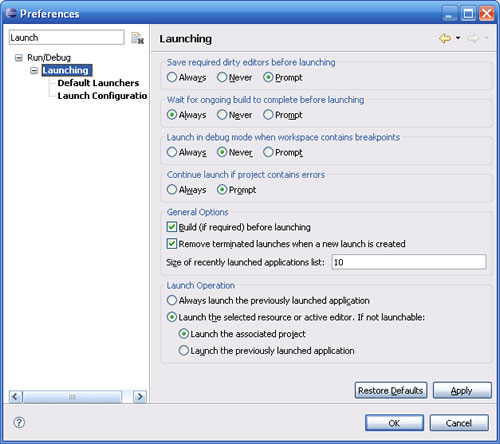Open Default Launchers preference page
500x444 pixels.
click(x=98, y=83)
